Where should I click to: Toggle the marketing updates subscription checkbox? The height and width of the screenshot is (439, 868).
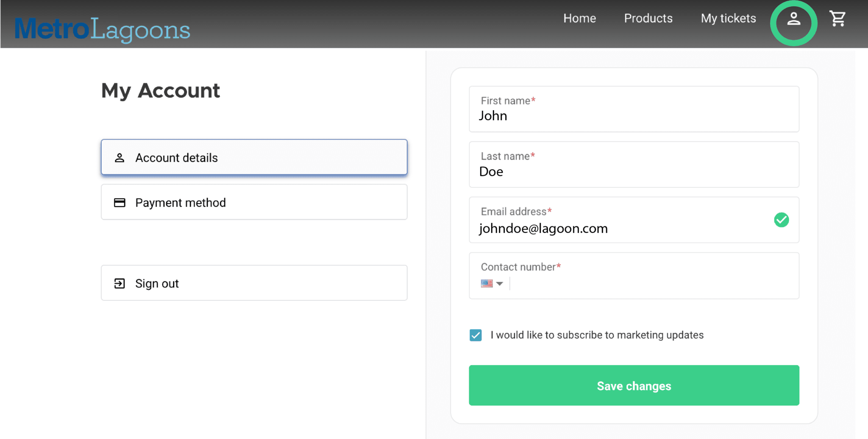(475, 335)
